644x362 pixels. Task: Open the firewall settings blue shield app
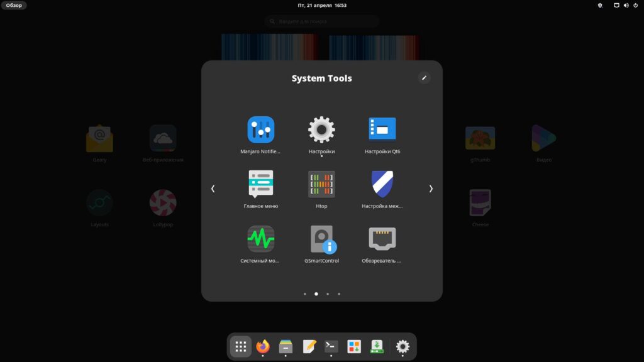[382, 185]
